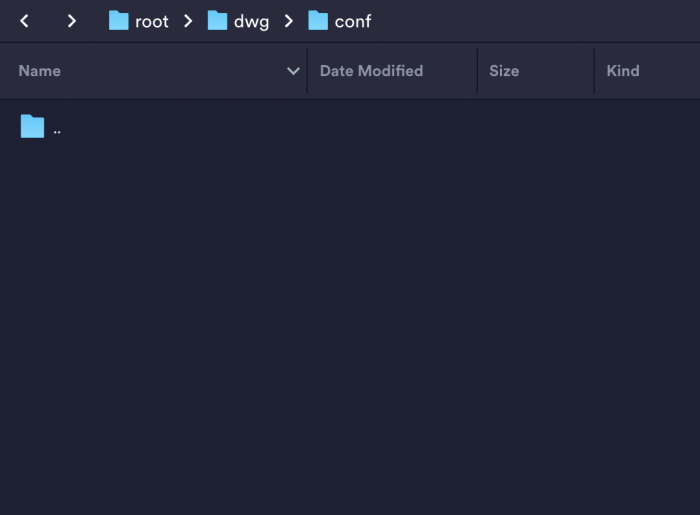Click the back navigation arrow
The height and width of the screenshot is (515, 700).
tap(24, 21)
